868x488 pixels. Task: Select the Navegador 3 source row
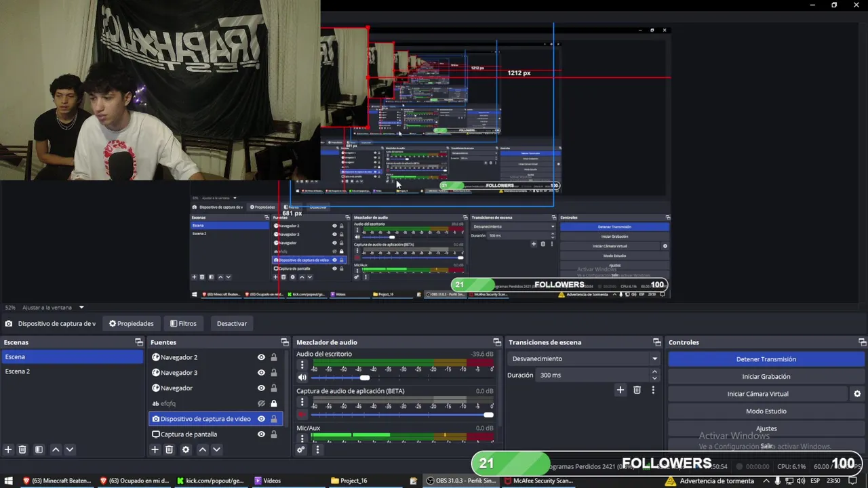[215, 373]
